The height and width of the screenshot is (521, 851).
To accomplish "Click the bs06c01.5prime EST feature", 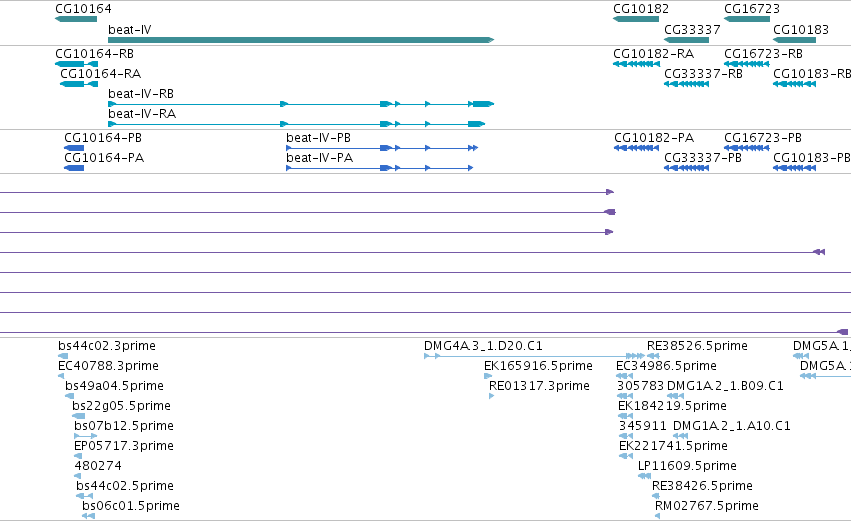I will click(x=88, y=516).
